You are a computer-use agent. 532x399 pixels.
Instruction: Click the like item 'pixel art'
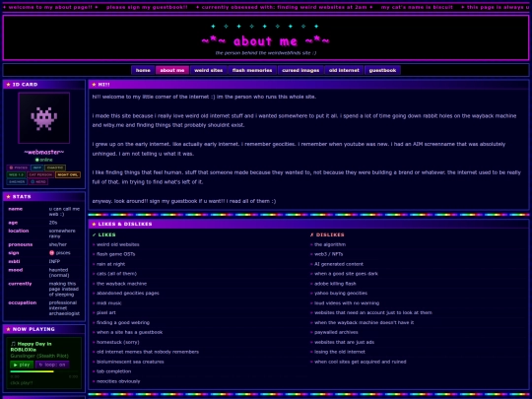105,313
